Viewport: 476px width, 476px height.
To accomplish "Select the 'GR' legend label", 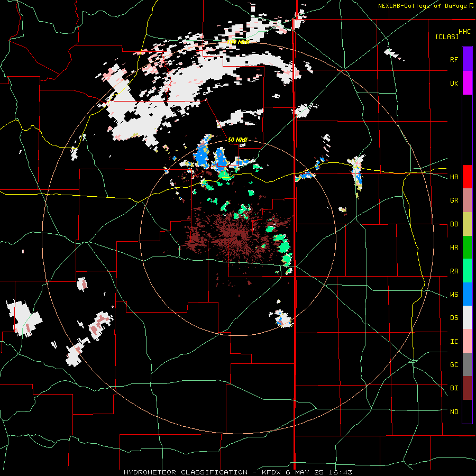I will [454, 200].
